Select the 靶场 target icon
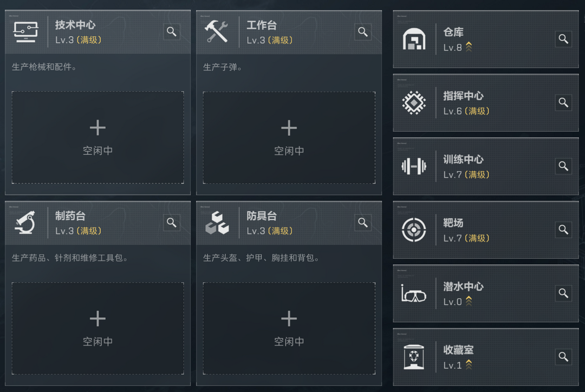 pyautogui.click(x=414, y=230)
